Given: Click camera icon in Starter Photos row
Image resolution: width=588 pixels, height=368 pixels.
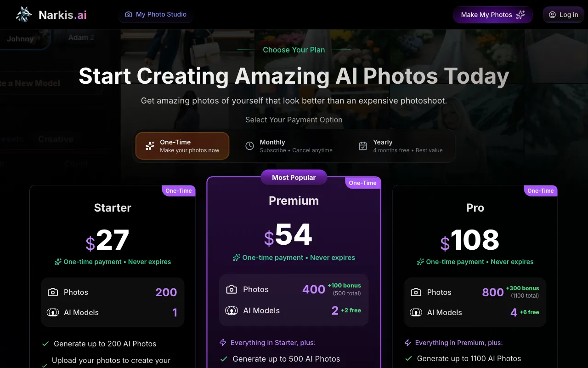Looking at the screenshot, I should coord(53,292).
